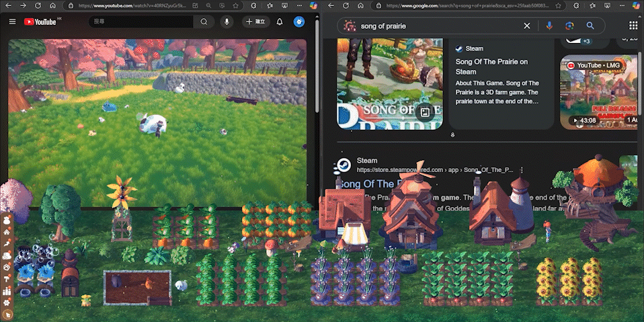
Task: Clear the Google search query with X
Action: tap(527, 26)
